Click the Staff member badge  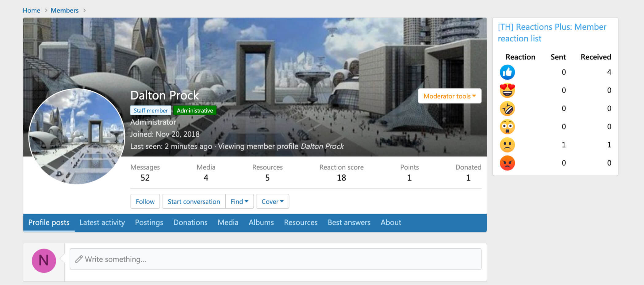tap(151, 110)
